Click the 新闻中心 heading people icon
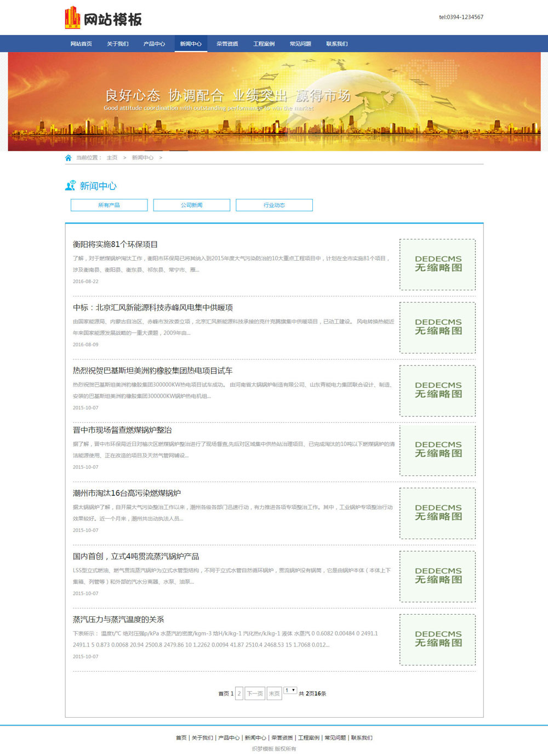This screenshot has width=548, height=756. [x=70, y=186]
